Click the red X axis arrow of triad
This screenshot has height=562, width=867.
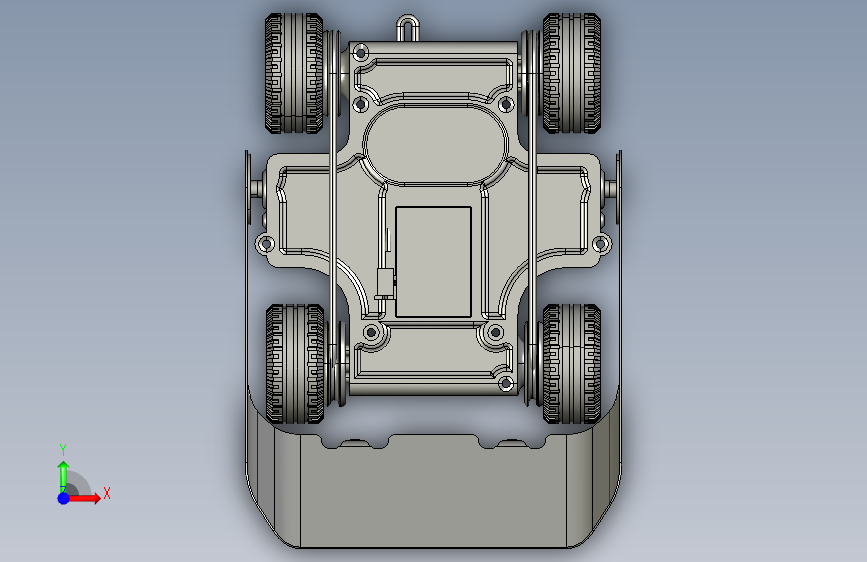point(84,498)
